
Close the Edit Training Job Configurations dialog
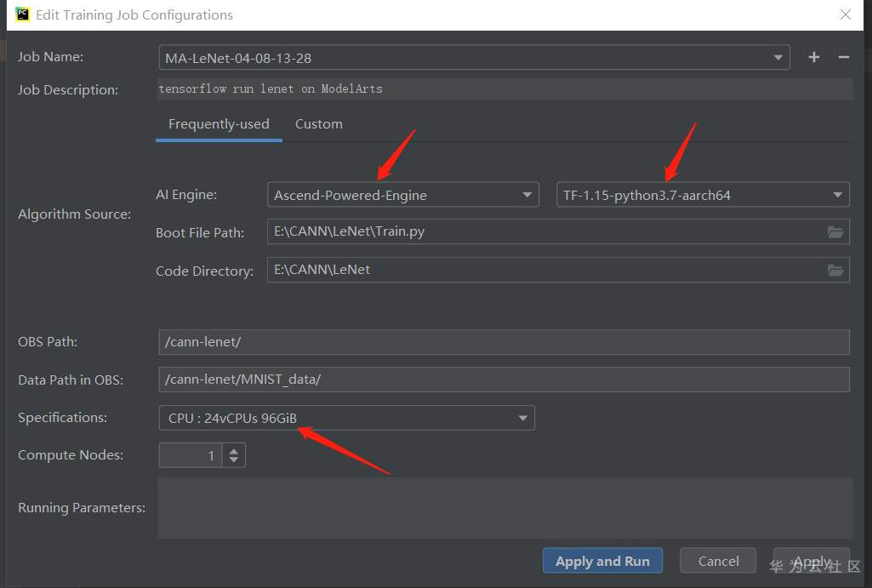(845, 14)
